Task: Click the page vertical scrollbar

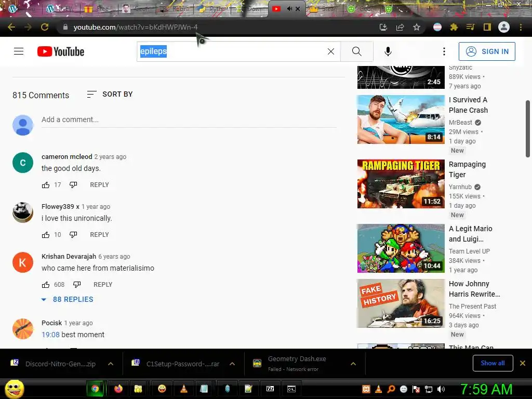Action: (x=528, y=129)
